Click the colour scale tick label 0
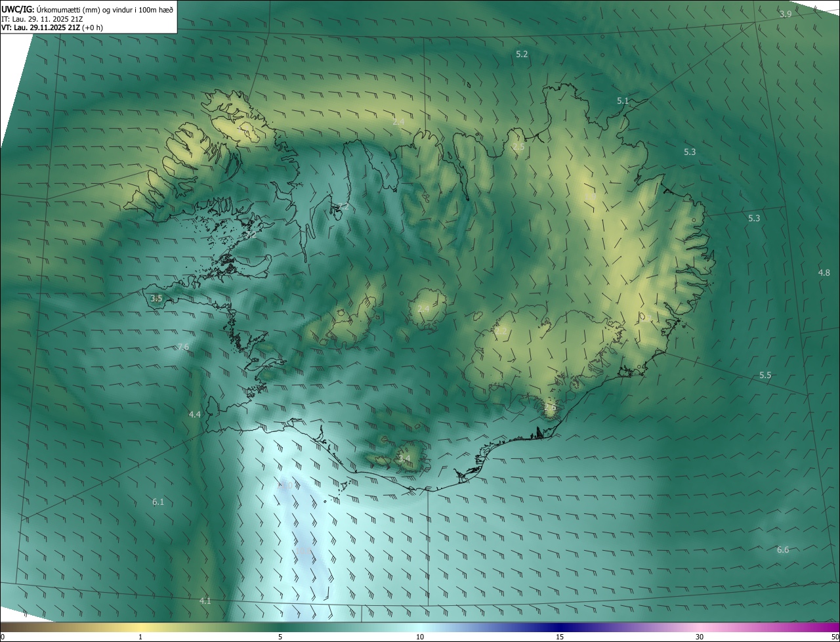 (3, 637)
